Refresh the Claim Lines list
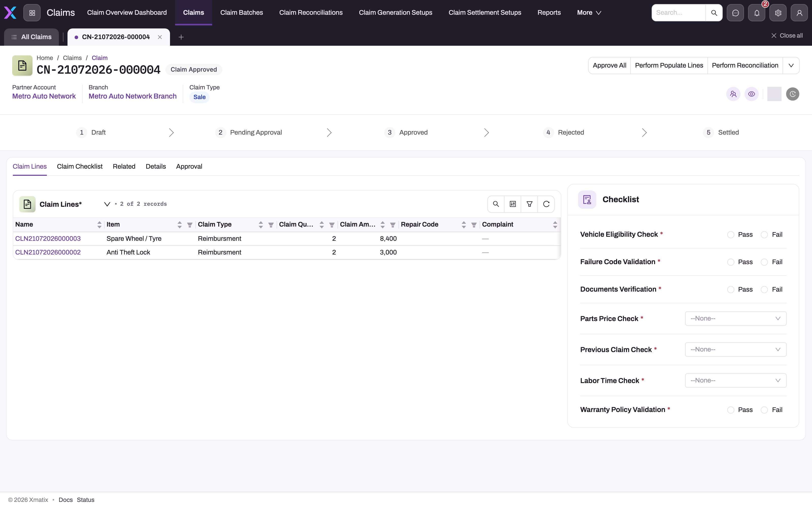This screenshot has height=508, width=812. (546, 204)
